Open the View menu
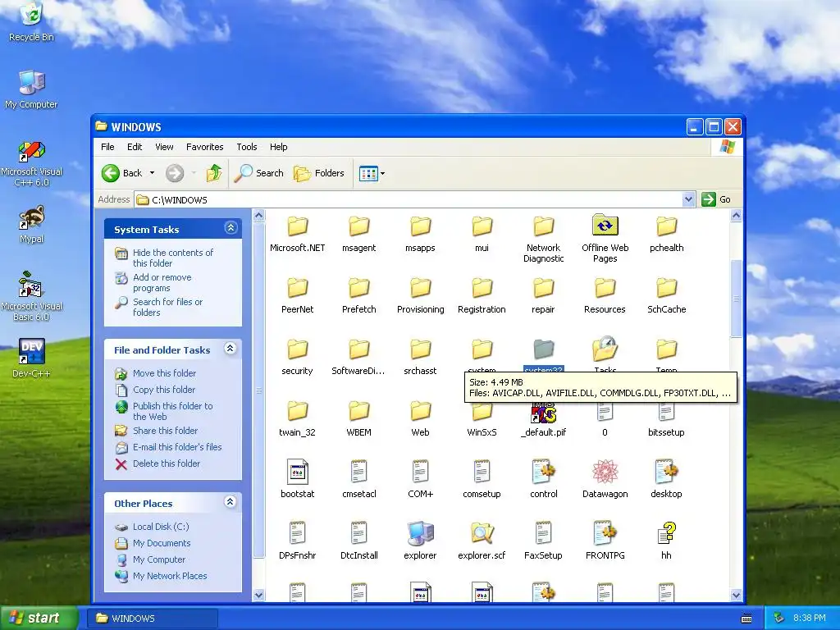Screen dimensions: 840x630 pyautogui.click(x=164, y=147)
